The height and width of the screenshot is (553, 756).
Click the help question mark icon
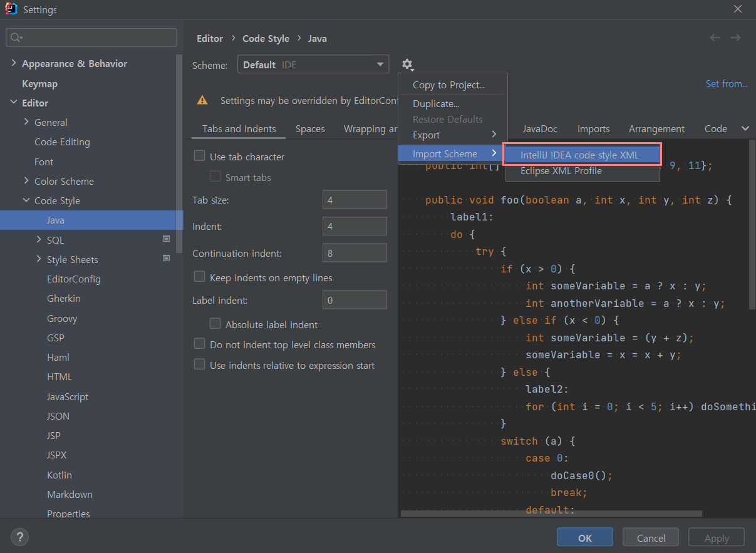[x=20, y=537]
